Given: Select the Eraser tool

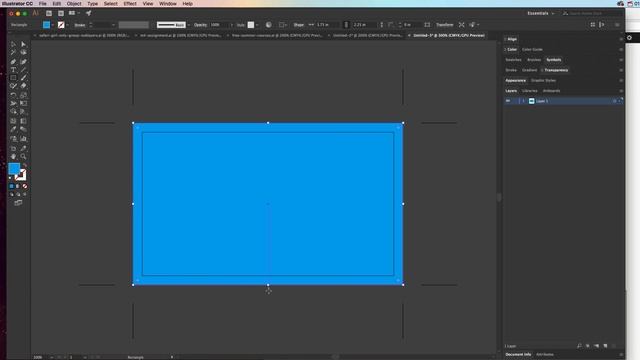Looking at the screenshot, I should 23,86.
